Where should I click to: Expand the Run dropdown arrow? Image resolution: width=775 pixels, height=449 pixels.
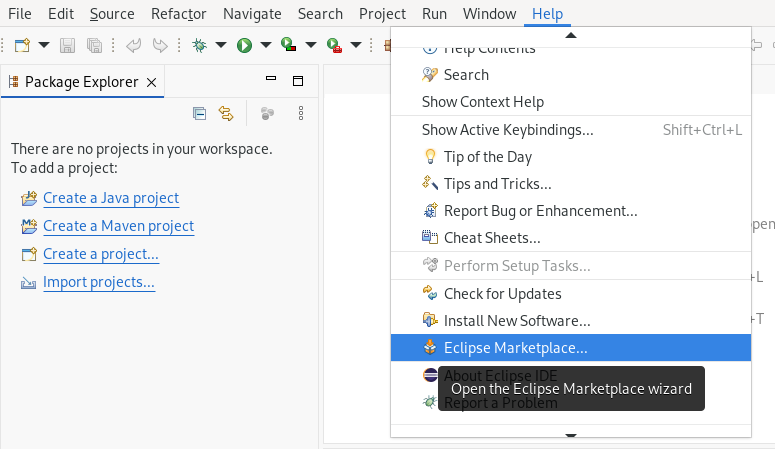266,45
